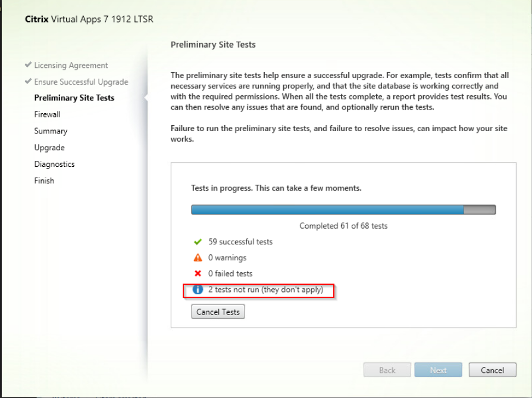This screenshot has height=398, width=532.
Task: Click the orange warning triangle icon
Action: pos(198,258)
